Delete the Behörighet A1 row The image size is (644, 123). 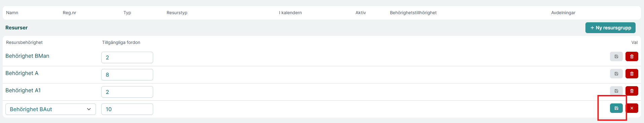click(632, 91)
